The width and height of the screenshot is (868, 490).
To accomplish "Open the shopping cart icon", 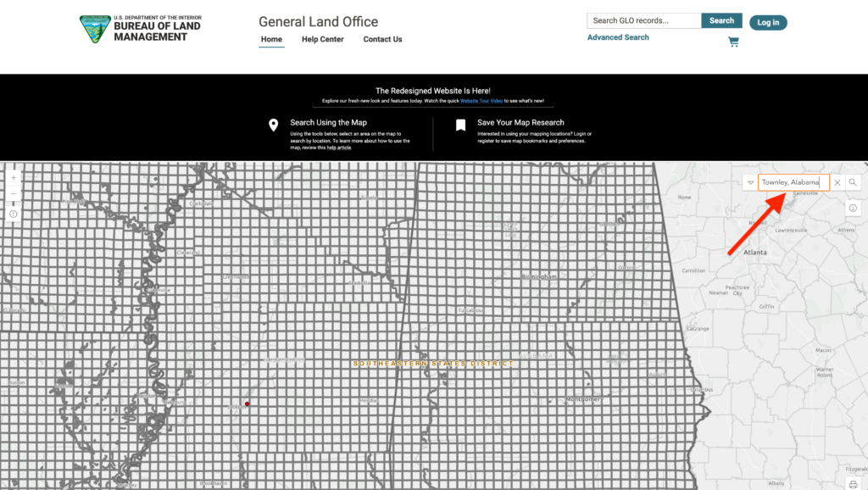I will [x=733, y=42].
